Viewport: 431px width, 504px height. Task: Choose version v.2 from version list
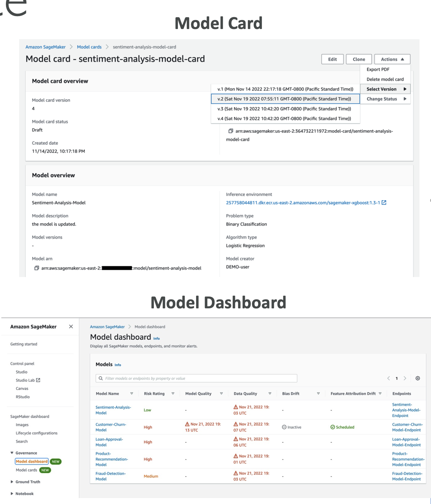[285, 99]
